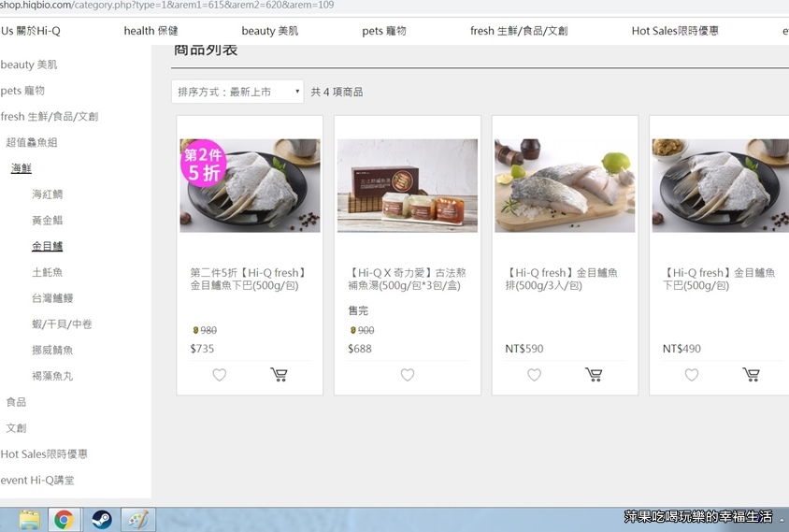Screen dimensions: 789x532
Task: Add 第二件5折 金目鱸魚下巴 to cart
Action: click(279, 375)
